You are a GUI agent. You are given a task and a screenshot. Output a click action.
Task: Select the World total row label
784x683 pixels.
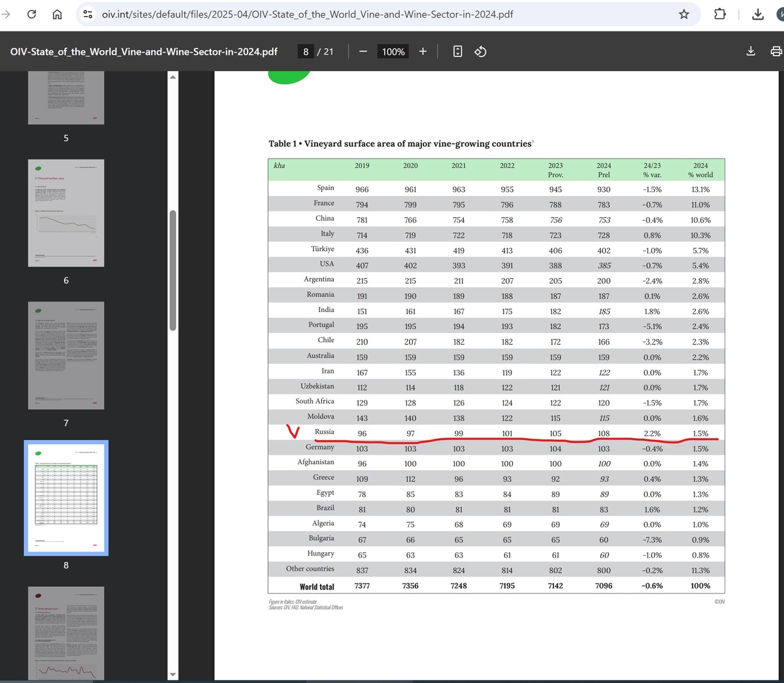tap(317, 587)
